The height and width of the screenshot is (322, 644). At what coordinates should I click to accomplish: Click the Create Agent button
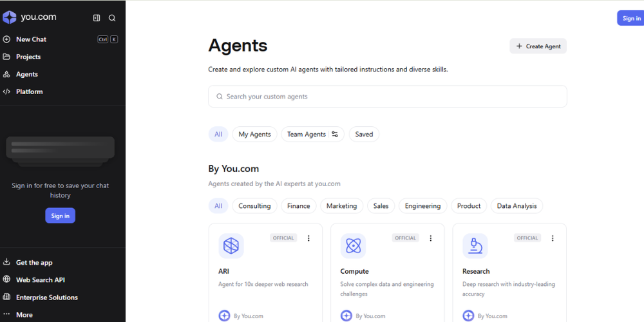[x=538, y=46]
